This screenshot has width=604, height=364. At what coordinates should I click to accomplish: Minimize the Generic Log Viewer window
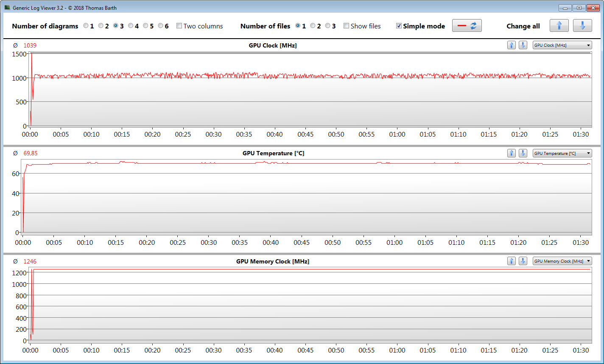[565, 8]
